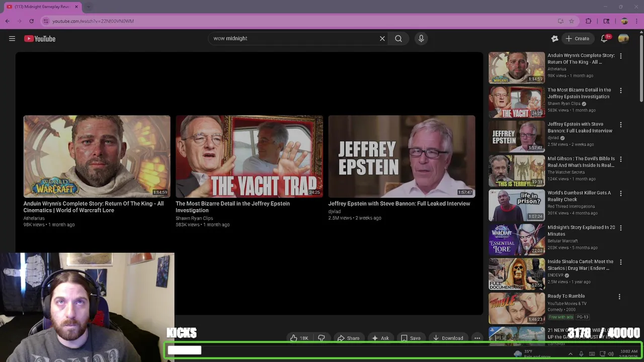Open options for Jeffrey Epstein with Steve Bannon sidebar video
The image size is (644, 362).
[620, 125]
